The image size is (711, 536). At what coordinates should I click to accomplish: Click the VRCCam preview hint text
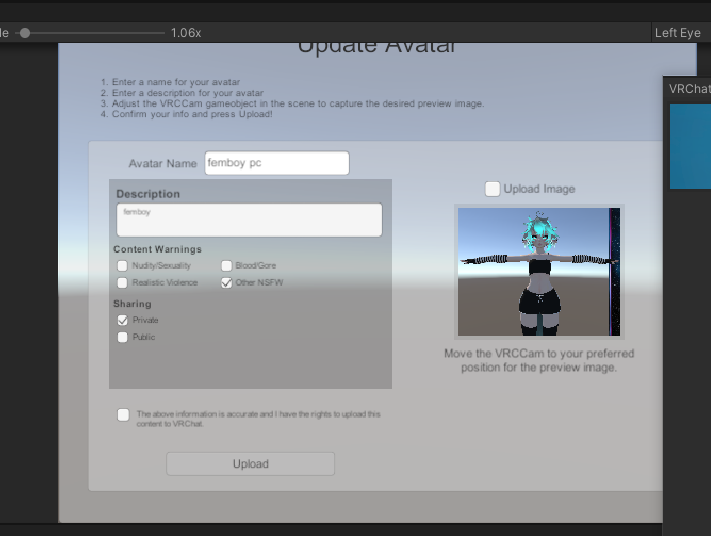tap(539, 361)
